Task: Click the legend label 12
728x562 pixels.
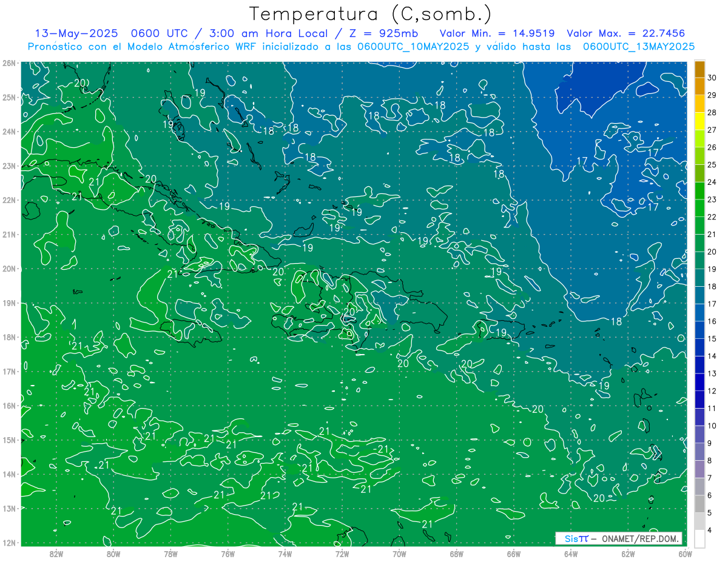Action: point(712,391)
